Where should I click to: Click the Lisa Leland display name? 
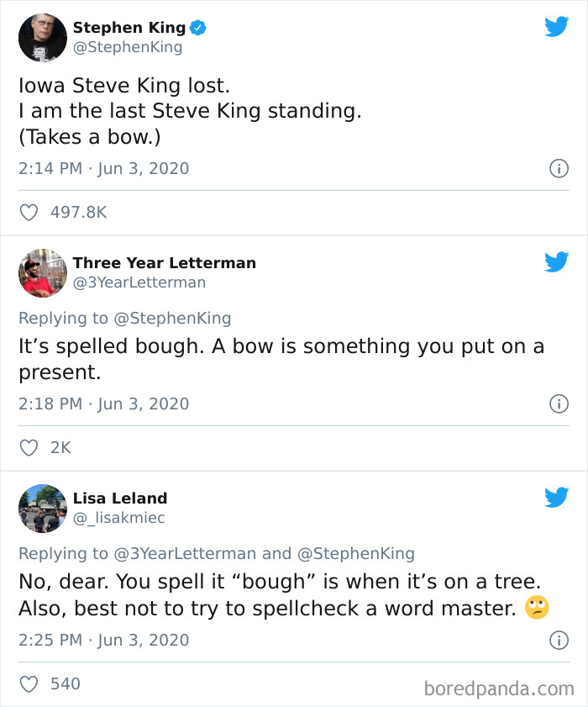pos(120,499)
